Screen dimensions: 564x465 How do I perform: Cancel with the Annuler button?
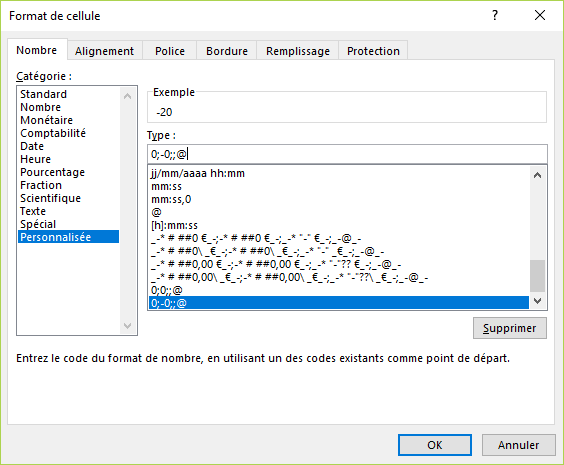click(518, 445)
